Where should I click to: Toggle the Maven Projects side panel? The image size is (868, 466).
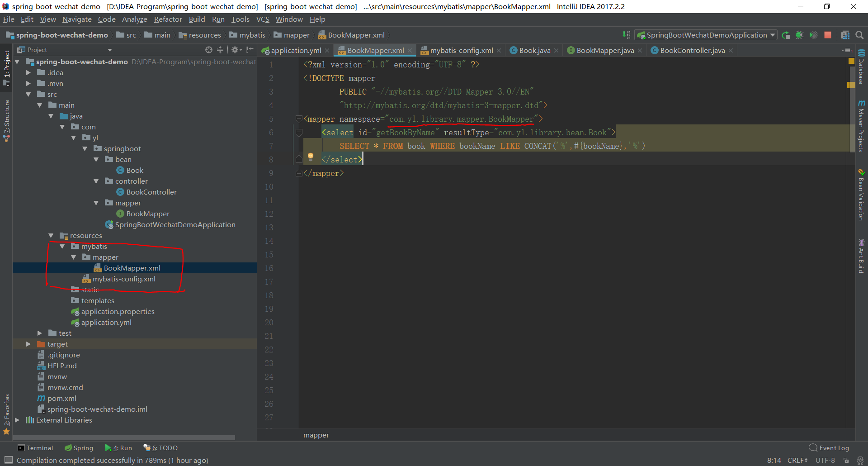tap(861, 127)
